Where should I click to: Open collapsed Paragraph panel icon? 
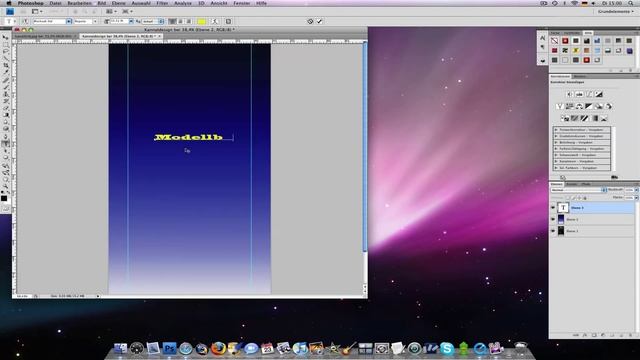coord(542,47)
